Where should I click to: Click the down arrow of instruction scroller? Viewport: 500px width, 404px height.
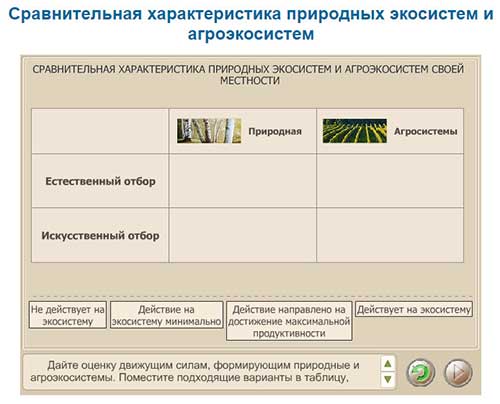pyautogui.click(x=388, y=379)
